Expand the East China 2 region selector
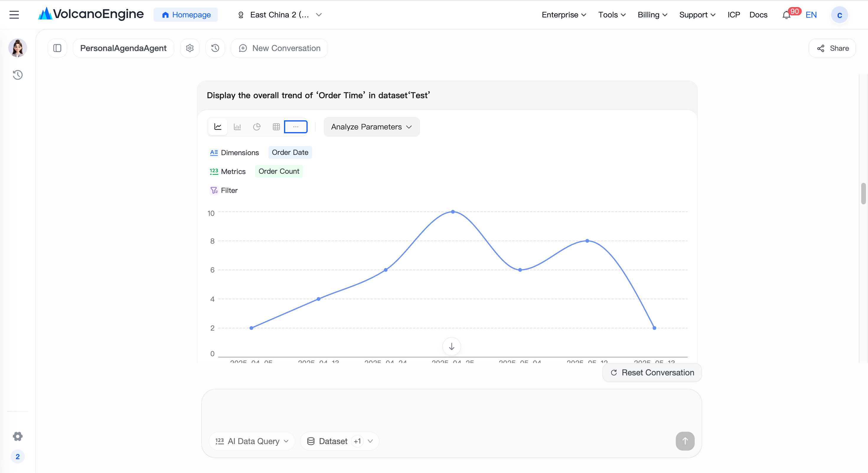Screen dimensions: 868x473 point(280,15)
